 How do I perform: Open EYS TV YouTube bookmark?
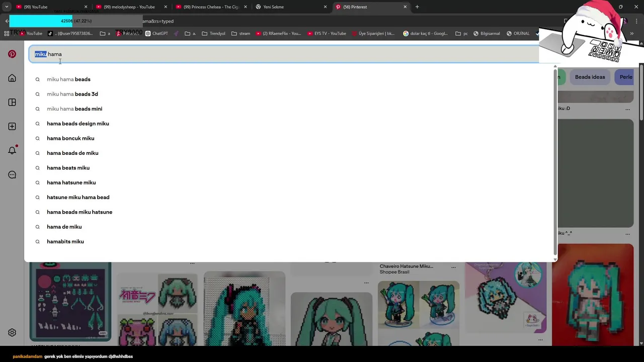click(327, 33)
